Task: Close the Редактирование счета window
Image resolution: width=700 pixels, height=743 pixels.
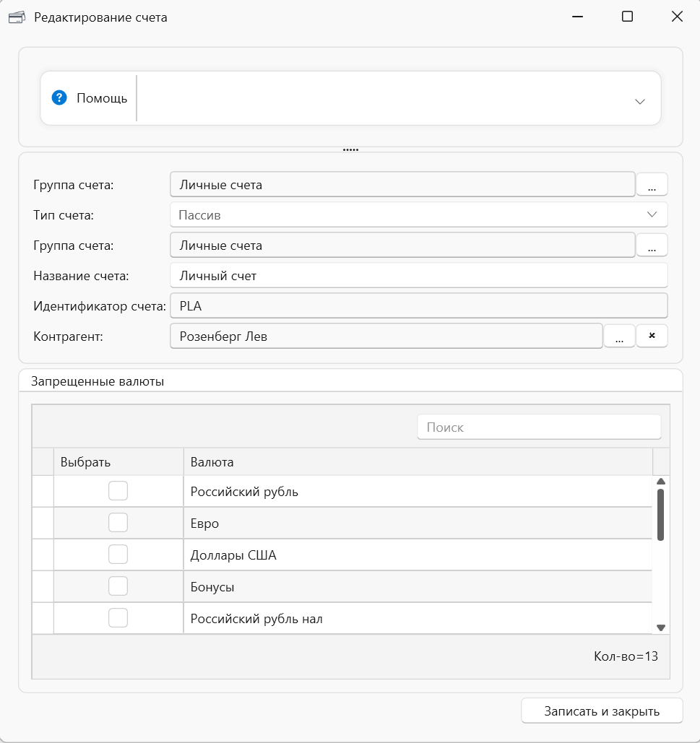Action: (x=677, y=17)
